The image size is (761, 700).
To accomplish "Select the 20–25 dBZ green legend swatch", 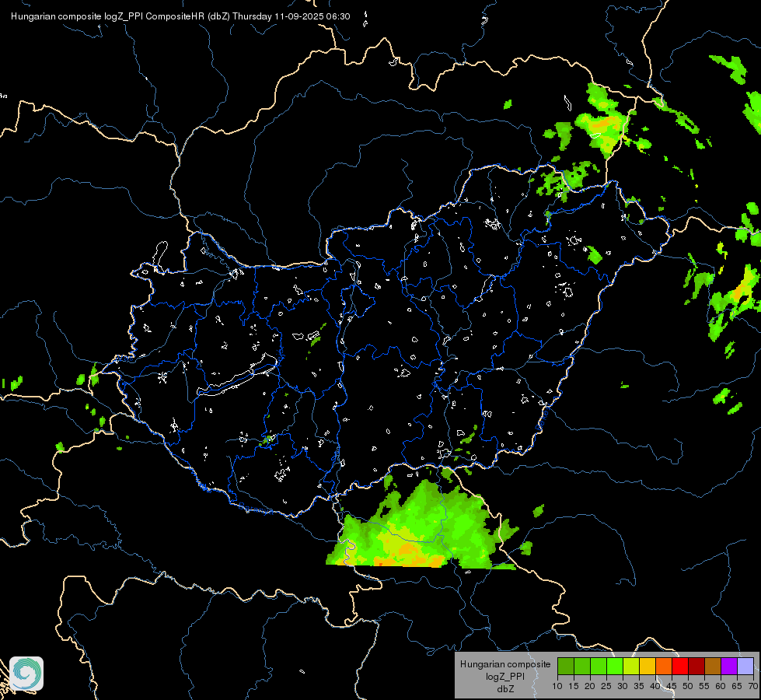I will coord(599,666).
